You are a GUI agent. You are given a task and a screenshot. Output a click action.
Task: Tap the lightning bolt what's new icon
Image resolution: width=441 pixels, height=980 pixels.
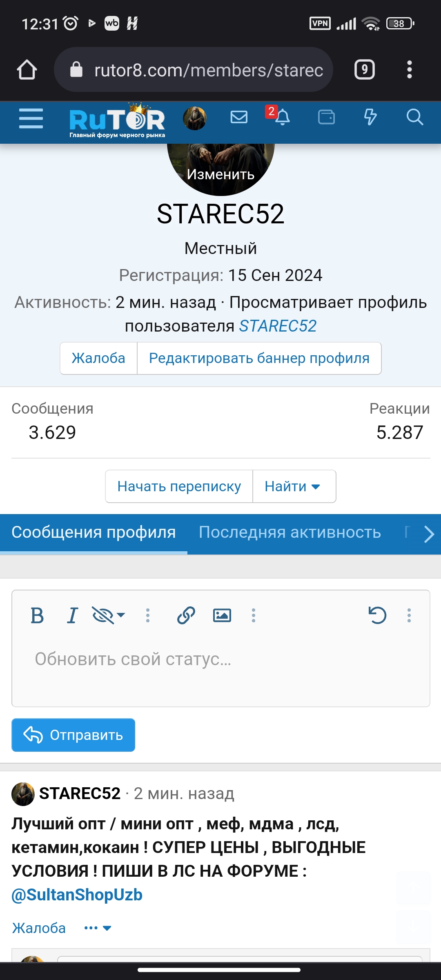(x=370, y=118)
